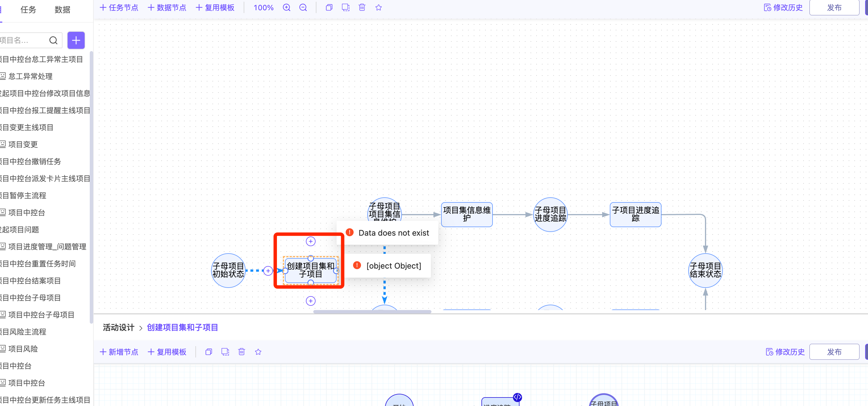Switch to the 任务 tab
The width and height of the screenshot is (868, 406).
coord(28,9)
